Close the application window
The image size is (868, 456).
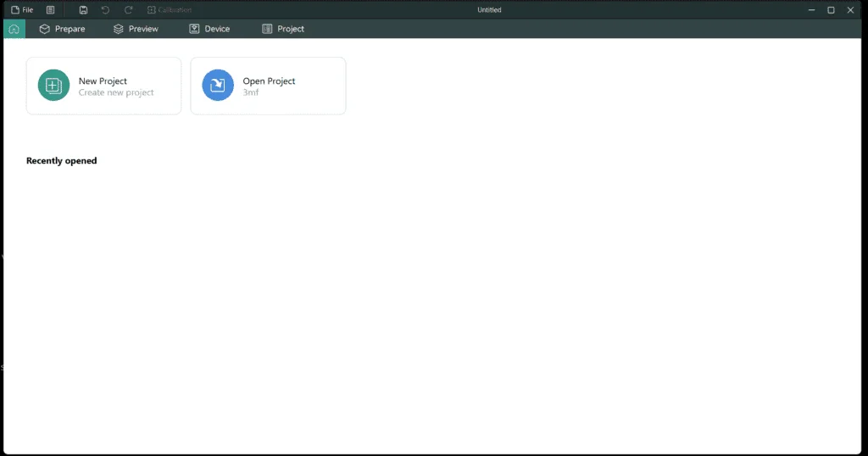coord(850,10)
